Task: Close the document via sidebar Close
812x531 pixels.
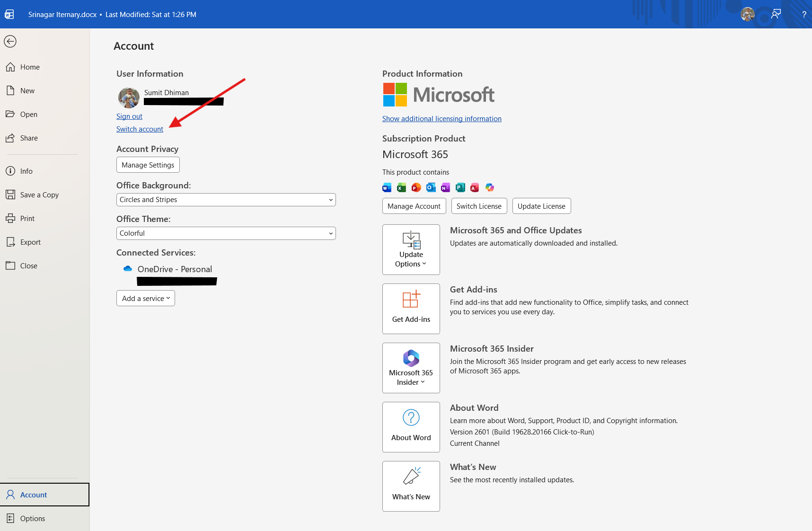Action: pos(44,266)
